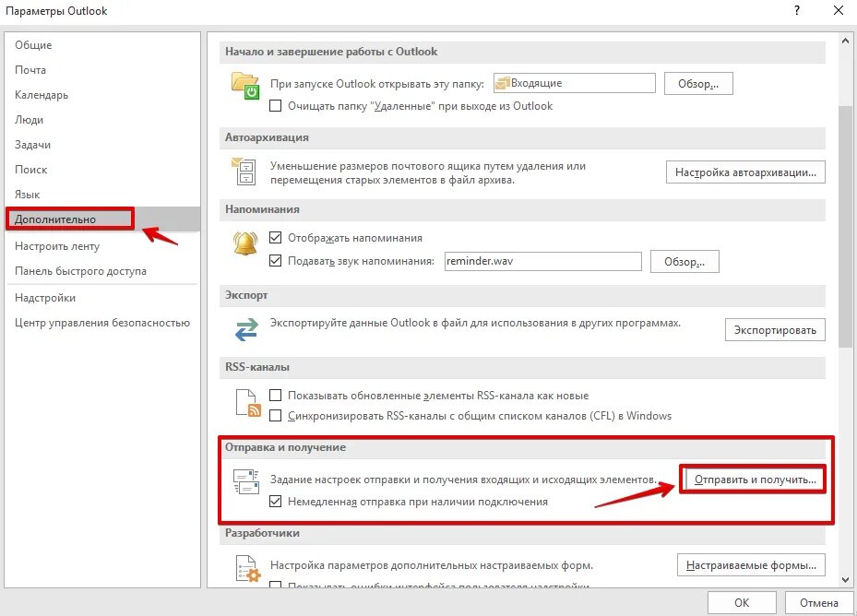The height and width of the screenshot is (616, 857).
Task: Open the "Поиск" settings category
Action: click(102, 170)
